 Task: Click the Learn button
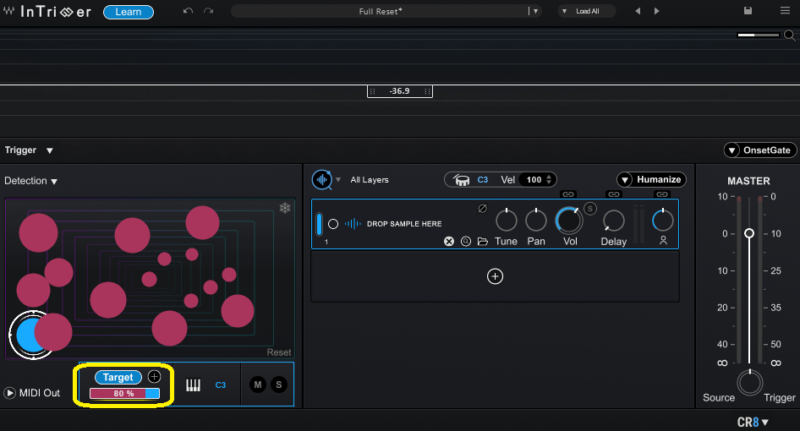pos(128,12)
